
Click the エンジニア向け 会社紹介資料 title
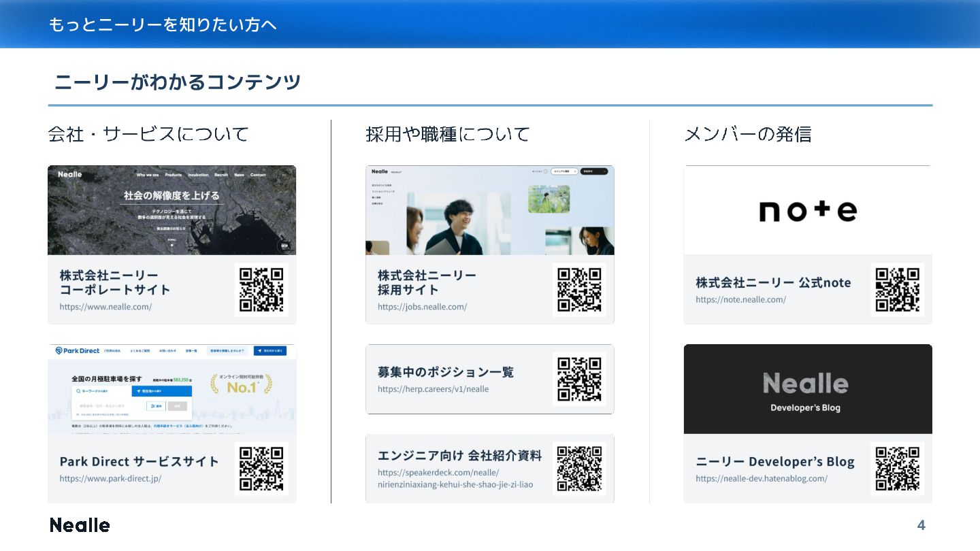[x=460, y=455]
